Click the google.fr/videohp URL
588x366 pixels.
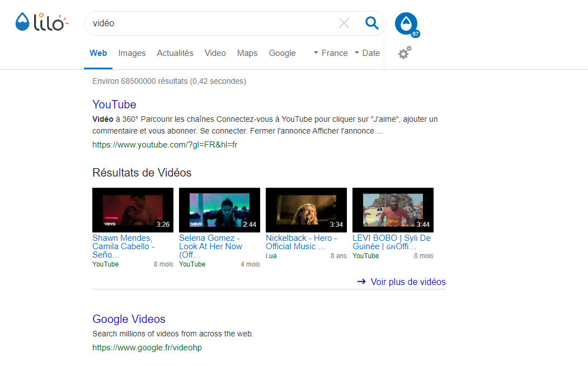147,348
